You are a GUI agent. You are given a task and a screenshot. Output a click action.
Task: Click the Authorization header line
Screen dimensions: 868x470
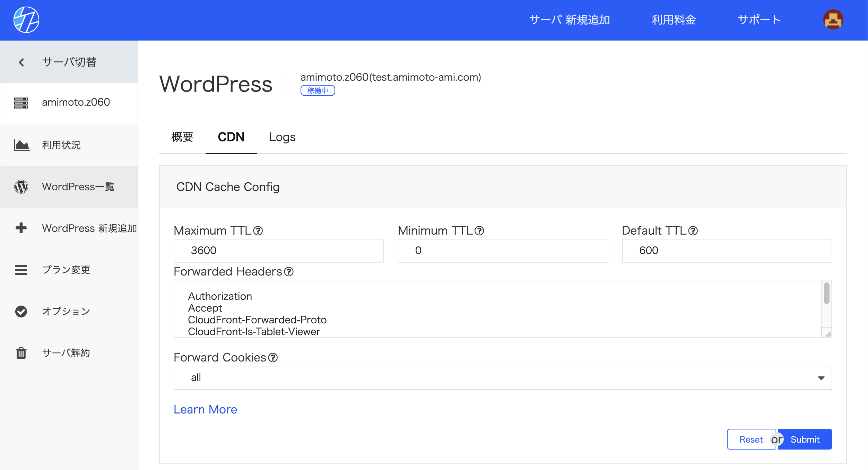220,296
